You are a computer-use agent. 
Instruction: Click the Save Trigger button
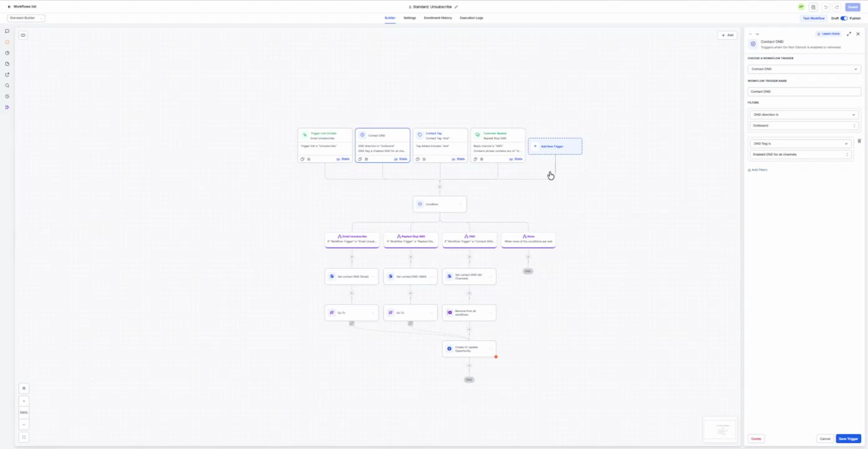click(848, 438)
